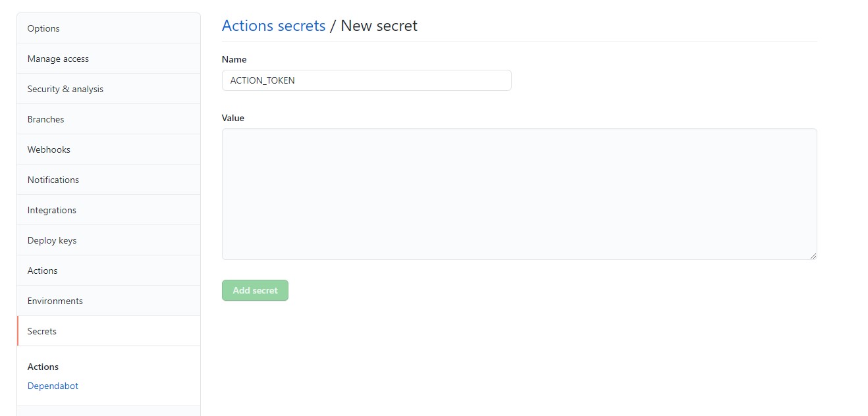Switch to Dependabot secrets
Viewport: 868px width, 416px height.
click(53, 386)
